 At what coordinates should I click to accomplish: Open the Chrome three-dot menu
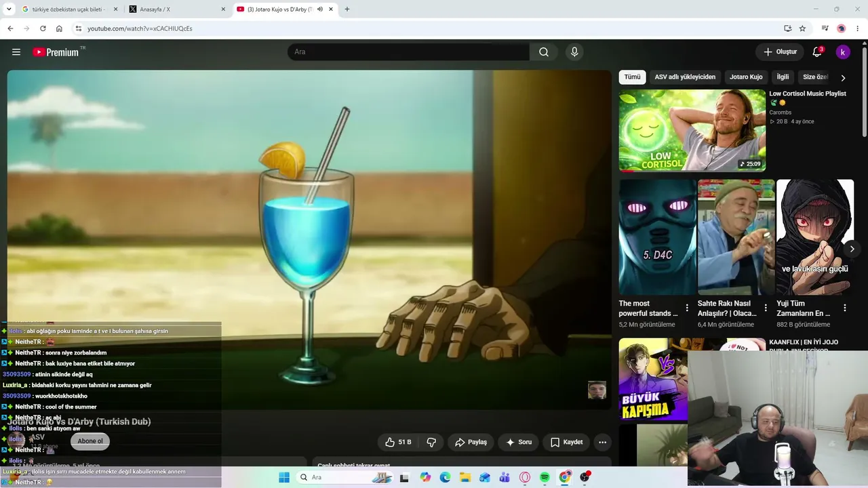pyautogui.click(x=857, y=28)
